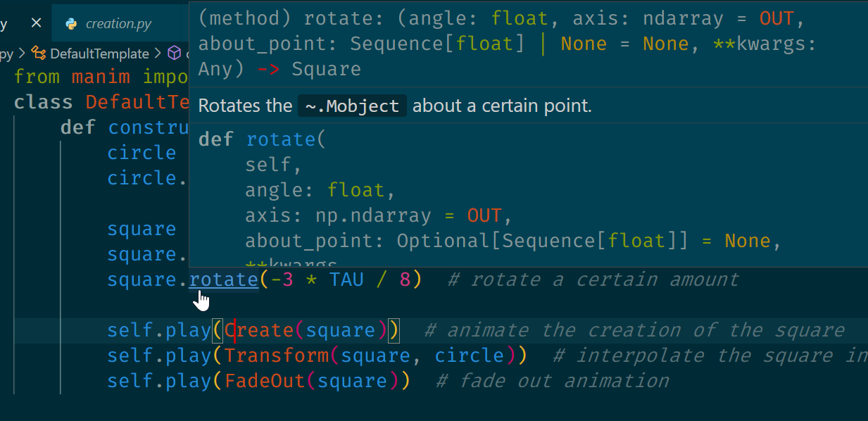Image resolution: width=868 pixels, height=421 pixels.
Task: Click the DefaultTemplate class icon in the breadcrumb
Action: (39, 53)
